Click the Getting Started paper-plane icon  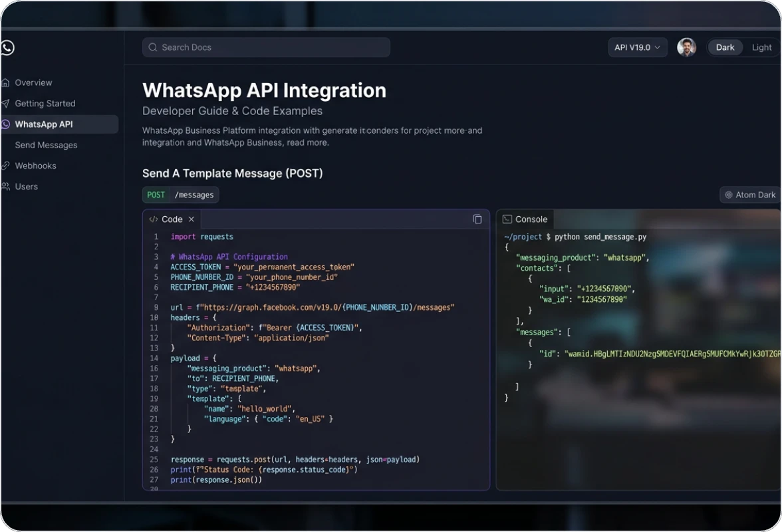[x=5, y=104]
